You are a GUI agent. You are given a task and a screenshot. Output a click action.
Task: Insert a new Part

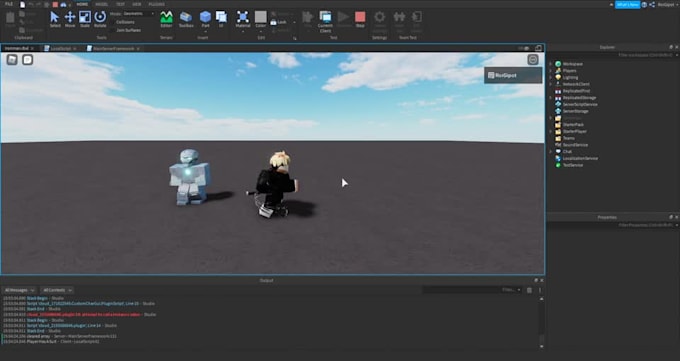[x=206, y=20]
